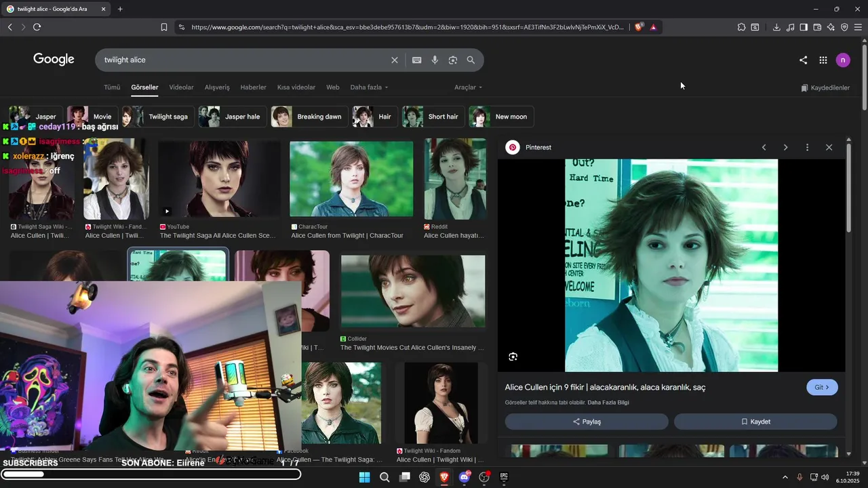This screenshot has height=488, width=868.
Task: Select the New moon chip
Action: 501,117
